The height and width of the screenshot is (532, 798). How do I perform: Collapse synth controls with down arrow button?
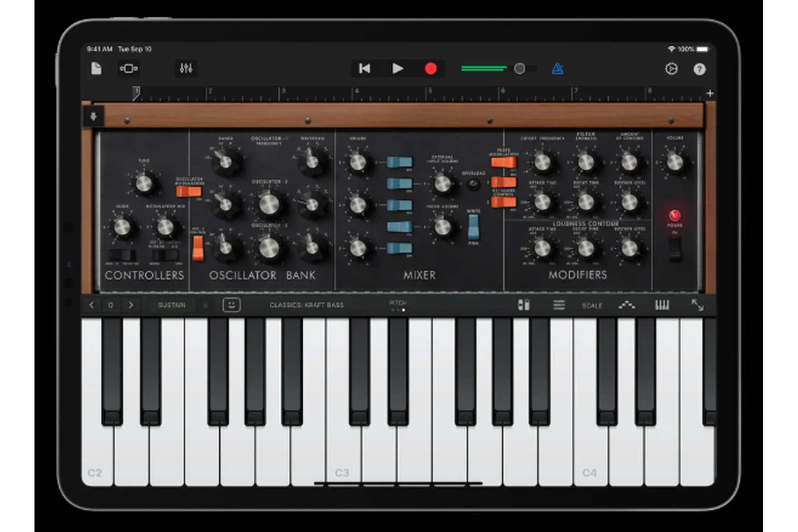pos(93,116)
